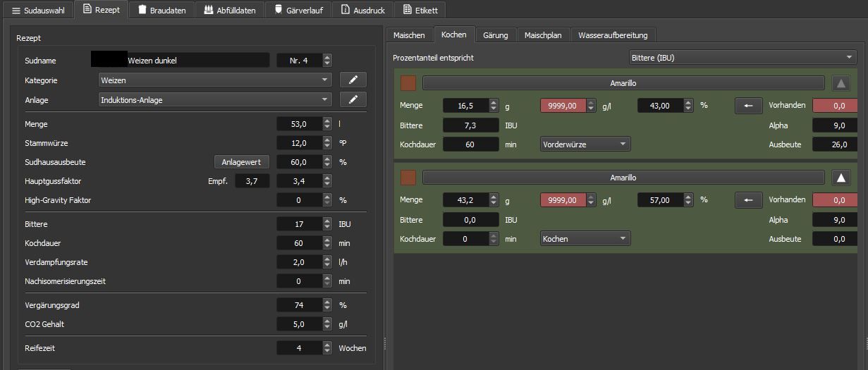Move second Amarillo hop up with triangle button
868x370 pixels.
point(840,178)
